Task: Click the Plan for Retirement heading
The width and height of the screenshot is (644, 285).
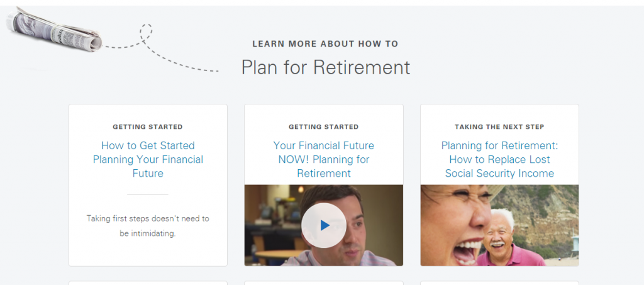Action: [x=326, y=67]
